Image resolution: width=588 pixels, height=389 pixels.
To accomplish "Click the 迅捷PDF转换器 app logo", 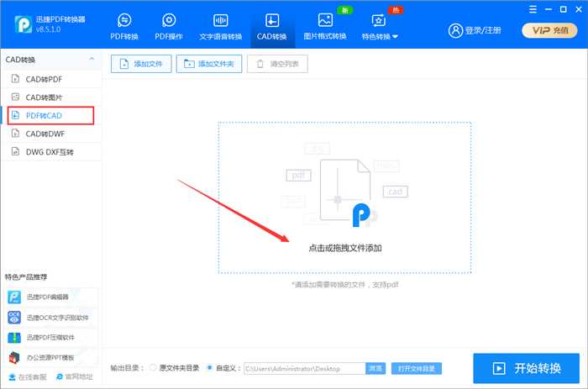I will coord(24,24).
